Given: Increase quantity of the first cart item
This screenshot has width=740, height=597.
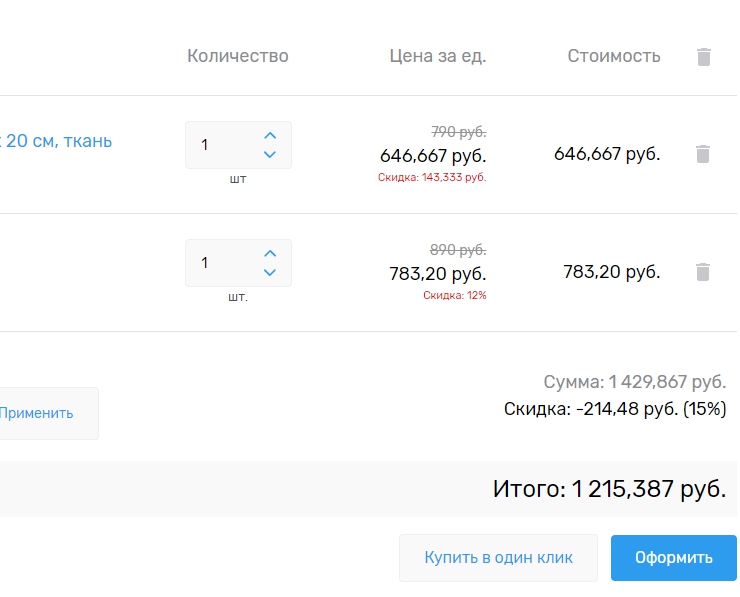Looking at the screenshot, I should [269, 135].
